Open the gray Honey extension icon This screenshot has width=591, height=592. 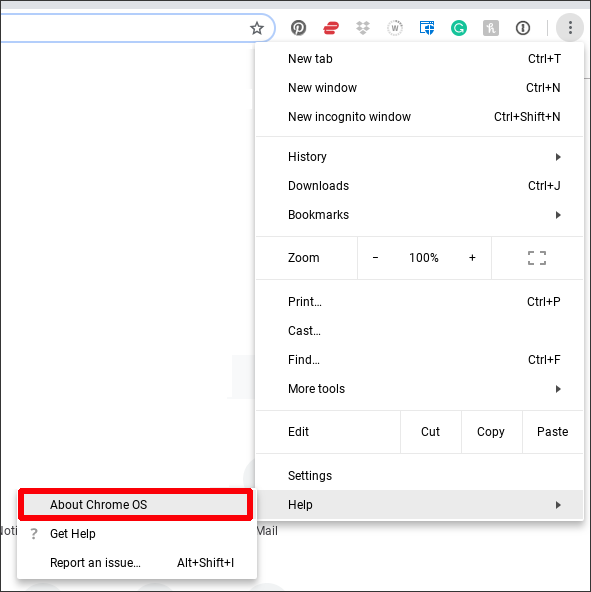(x=491, y=28)
